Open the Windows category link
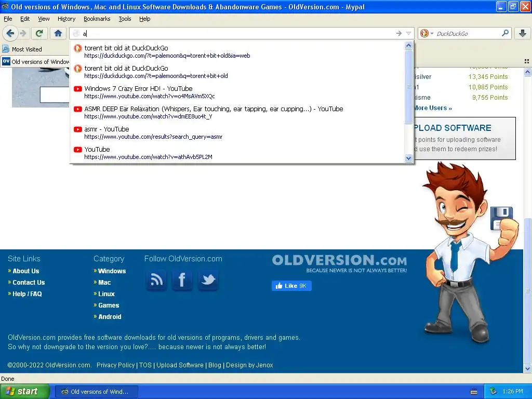Image resolution: width=532 pixels, height=399 pixels. pyautogui.click(x=112, y=271)
